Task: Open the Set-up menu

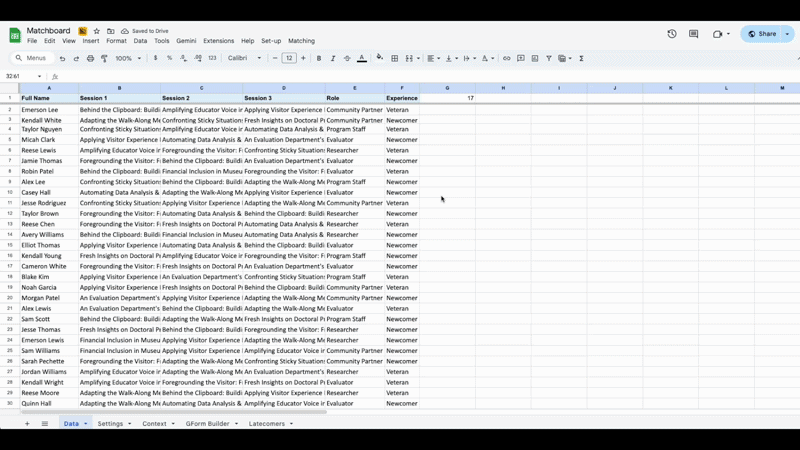Action: (271, 41)
